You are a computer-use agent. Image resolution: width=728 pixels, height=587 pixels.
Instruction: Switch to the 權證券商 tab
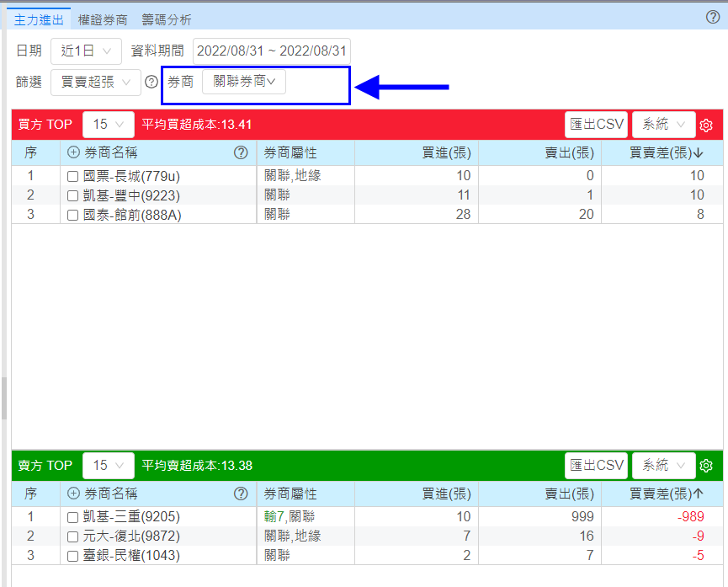tap(103, 19)
